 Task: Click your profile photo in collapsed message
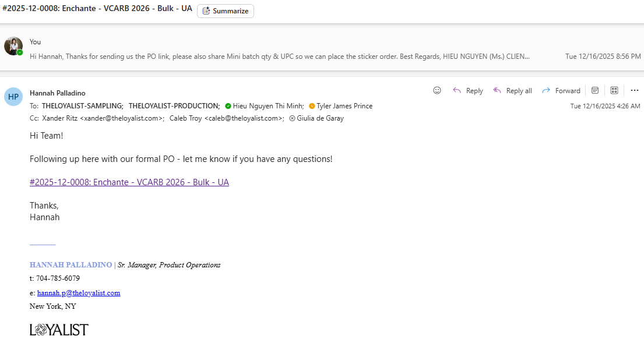tap(13, 46)
